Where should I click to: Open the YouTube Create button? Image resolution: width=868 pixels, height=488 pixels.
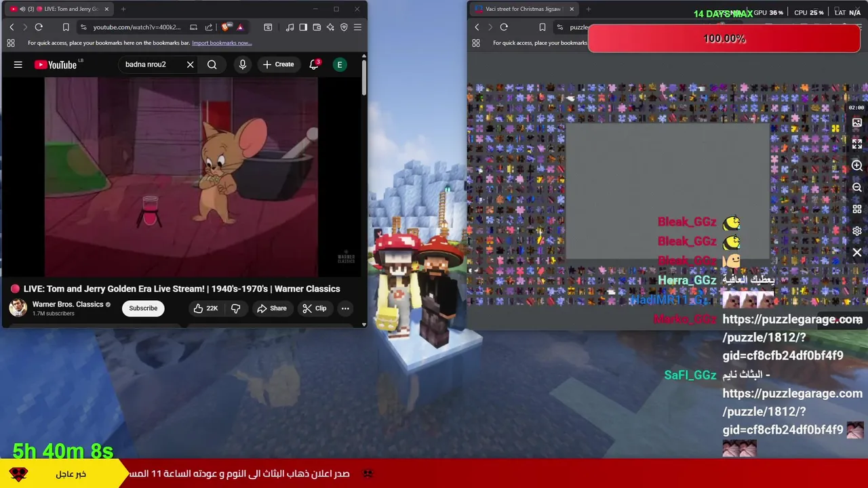coord(278,64)
